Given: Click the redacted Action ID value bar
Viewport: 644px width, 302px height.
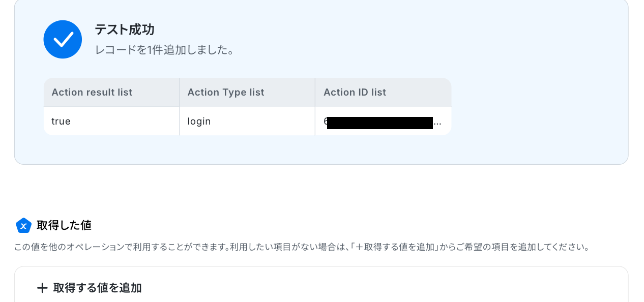Looking at the screenshot, I should click(x=379, y=123).
